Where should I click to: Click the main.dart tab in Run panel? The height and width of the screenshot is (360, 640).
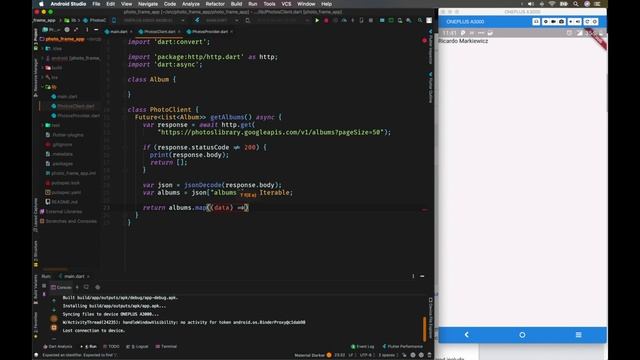point(74,276)
